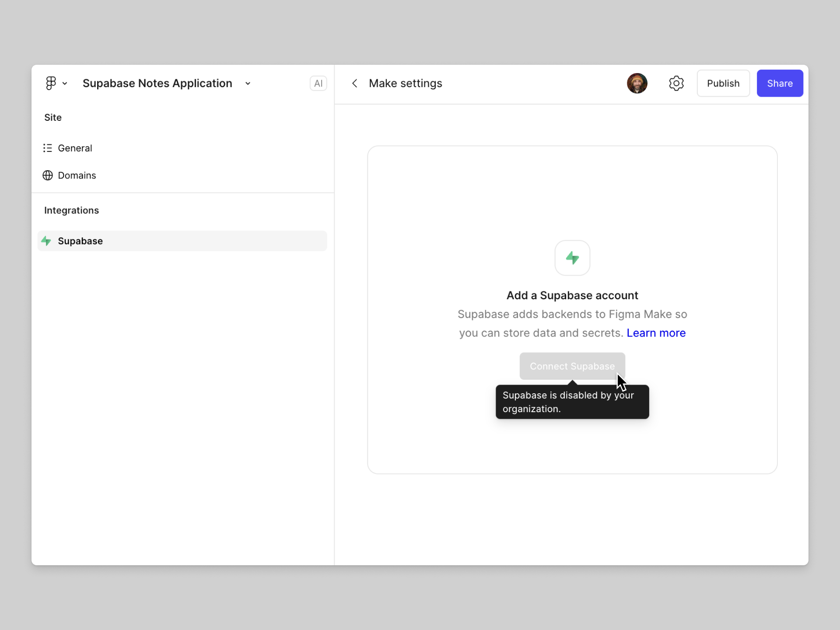Open the Figma logo main menu
840x630 pixels.
click(x=51, y=83)
